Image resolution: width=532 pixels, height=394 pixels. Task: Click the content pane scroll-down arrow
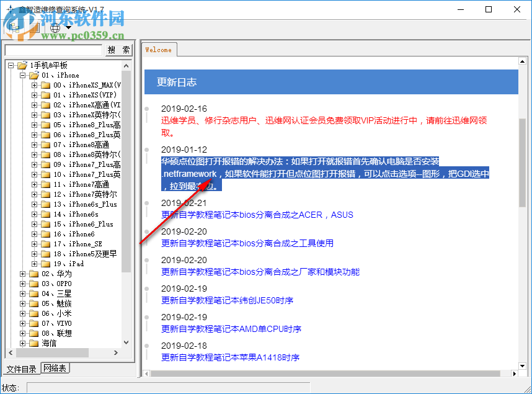523,366
